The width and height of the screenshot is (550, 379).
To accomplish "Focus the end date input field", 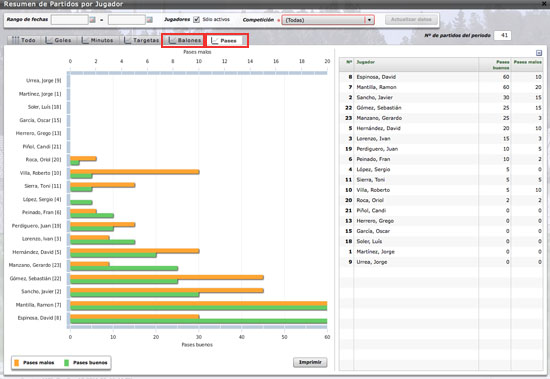I will coord(127,20).
